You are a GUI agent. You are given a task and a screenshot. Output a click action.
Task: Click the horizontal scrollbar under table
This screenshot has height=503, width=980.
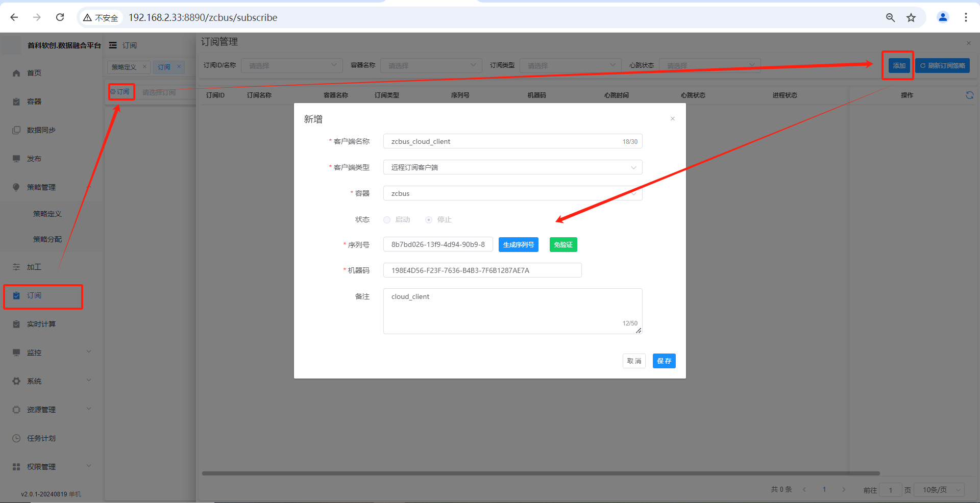tap(541, 473)
